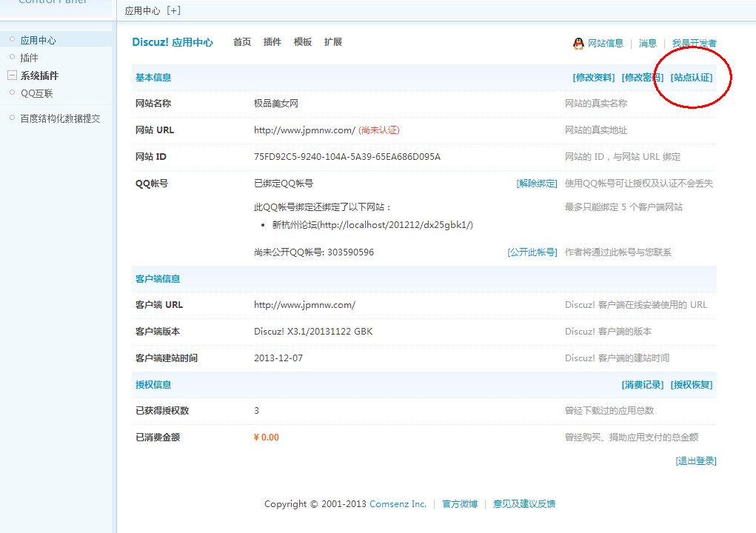Open 百度结构化数据提交 sidebar item

(60, 118)
